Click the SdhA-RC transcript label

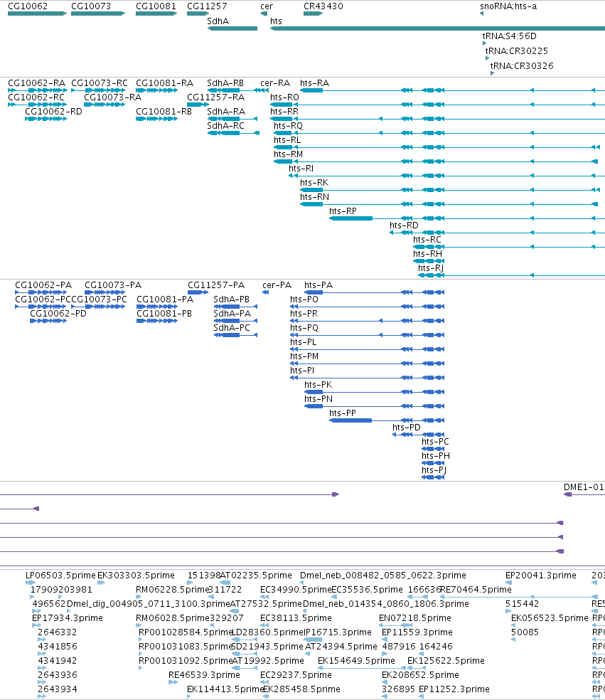[x=226, y=126]
